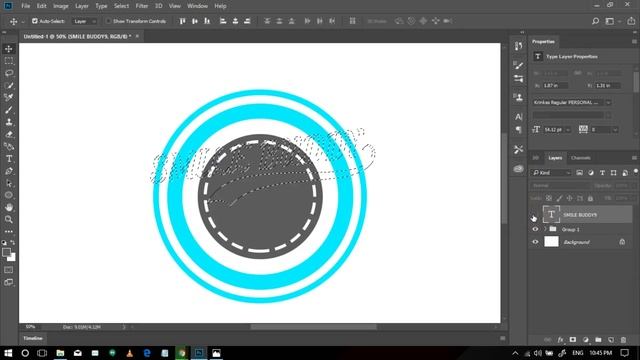This screenshot has width=640, height=360.
Task: Select the Zoom tool
Action: pos(9,220)
